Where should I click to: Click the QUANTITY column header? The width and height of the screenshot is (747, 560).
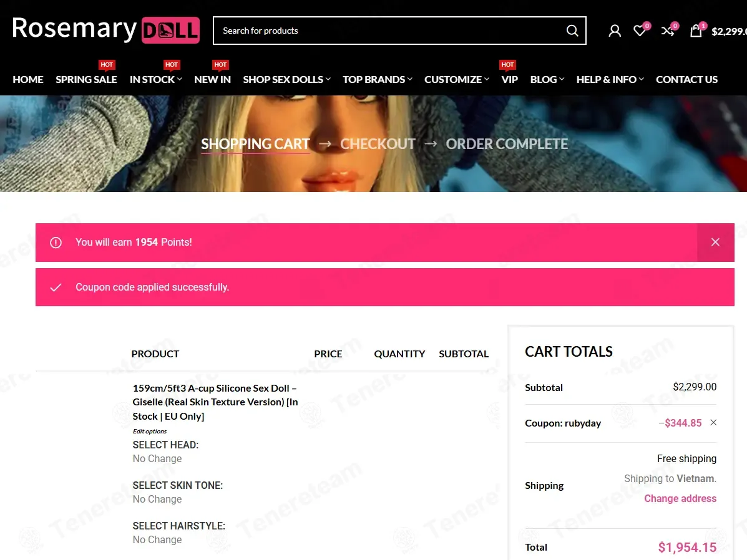point(399,354)
